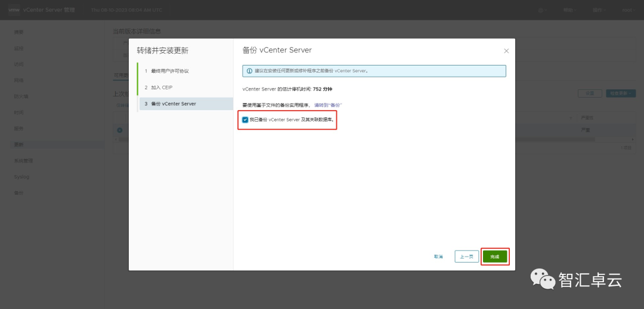Click the 上一页 button
The width and height of the screenshot is (644, 309).
pyautogui.click(x=466, y=257)
